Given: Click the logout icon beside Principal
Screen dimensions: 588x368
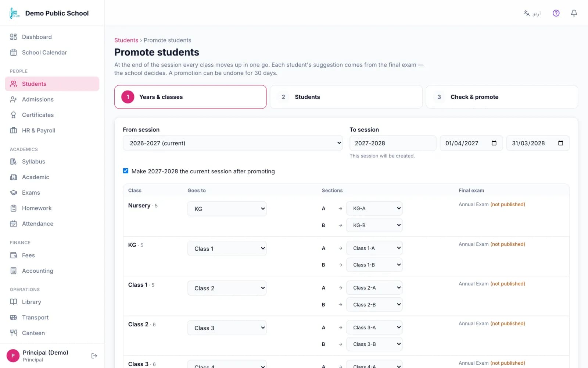Looking at the screenshot, I should pyautogui.click(x=94, y=355).
